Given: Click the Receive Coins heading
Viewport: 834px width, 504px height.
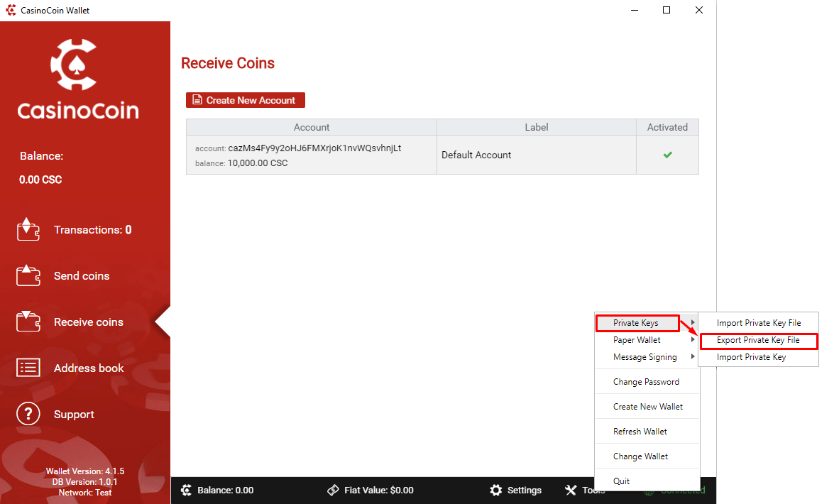Looking at the screenshot, I should click(x=228, y=63).
